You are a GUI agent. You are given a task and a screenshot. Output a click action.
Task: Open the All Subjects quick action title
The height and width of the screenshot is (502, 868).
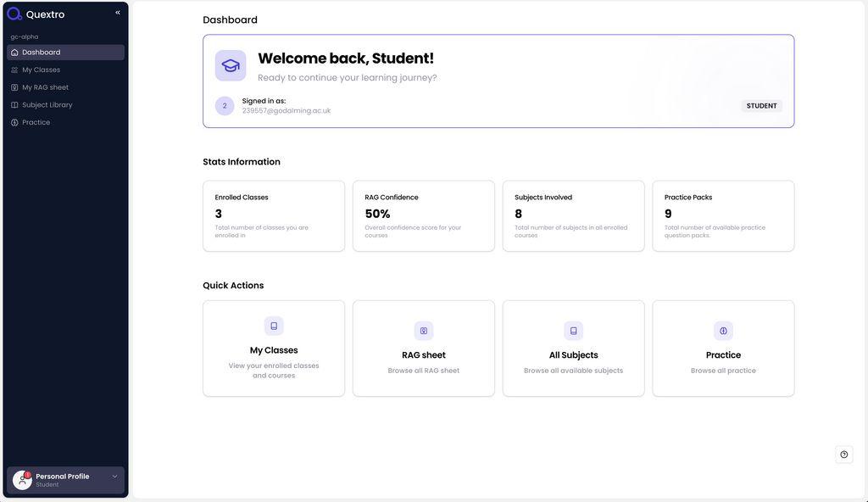pyautogui.click(x=574, y=355)
